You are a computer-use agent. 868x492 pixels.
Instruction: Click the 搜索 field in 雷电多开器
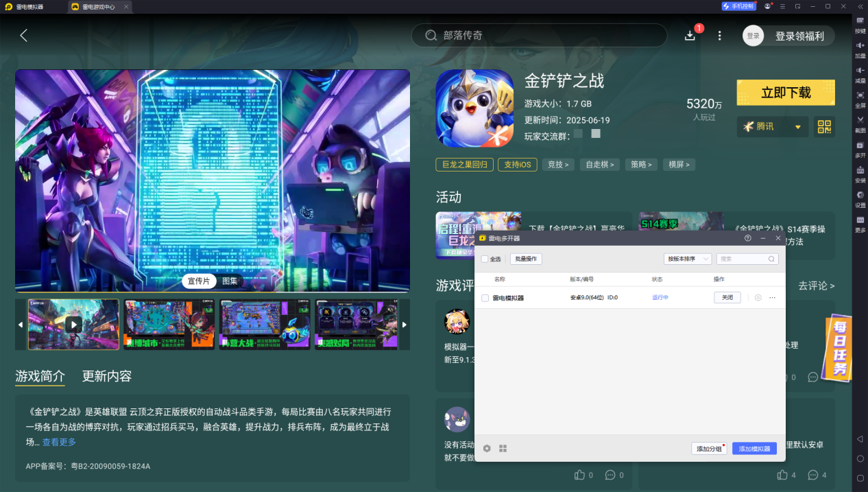pos(747,259)
